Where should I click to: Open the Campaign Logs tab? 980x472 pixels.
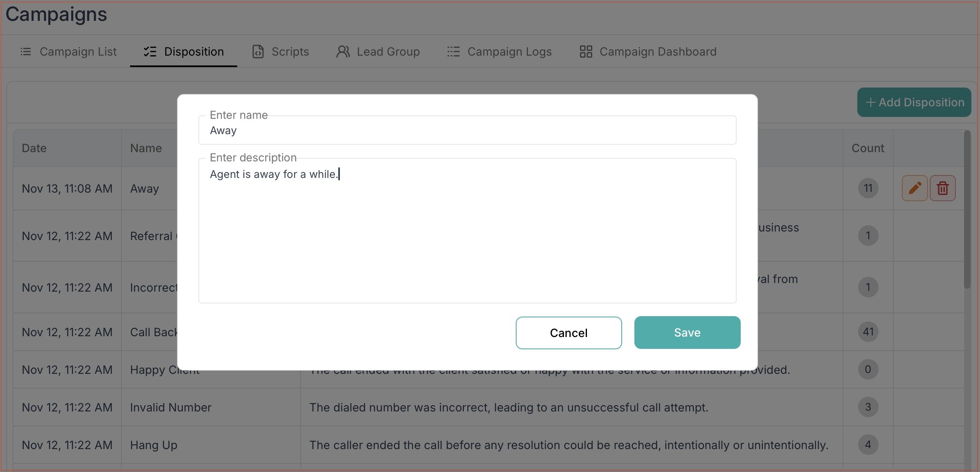509,52
